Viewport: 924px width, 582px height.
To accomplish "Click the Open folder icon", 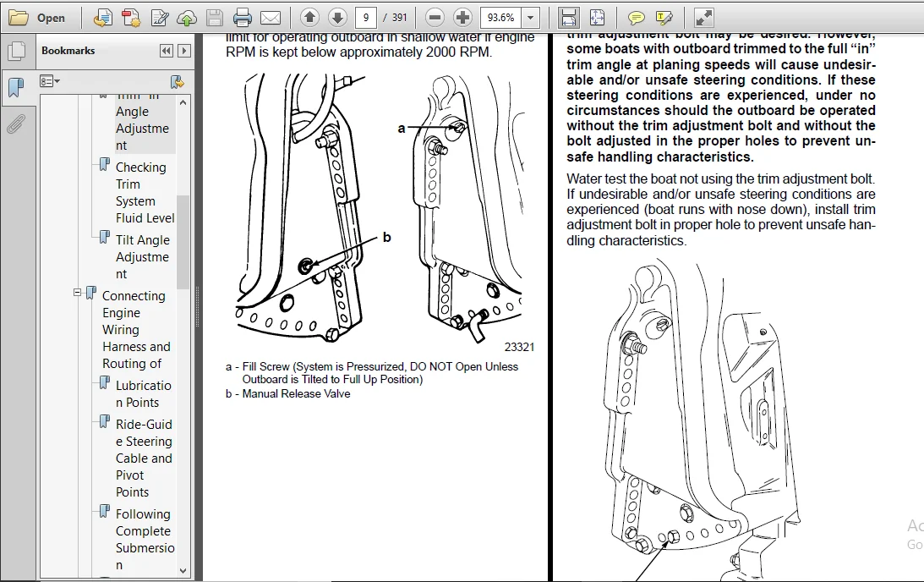I will (19, 18).
